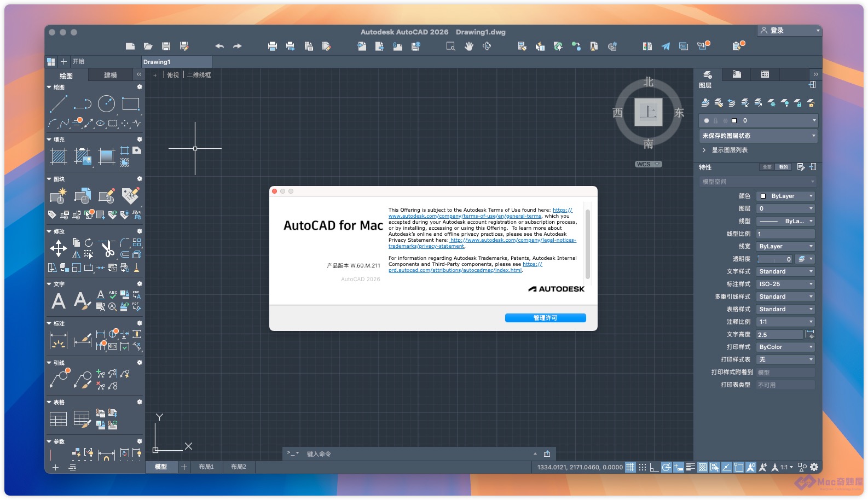Switch to the 布局2 tab
Screen dimensions: 868x500
coord(239,467)
